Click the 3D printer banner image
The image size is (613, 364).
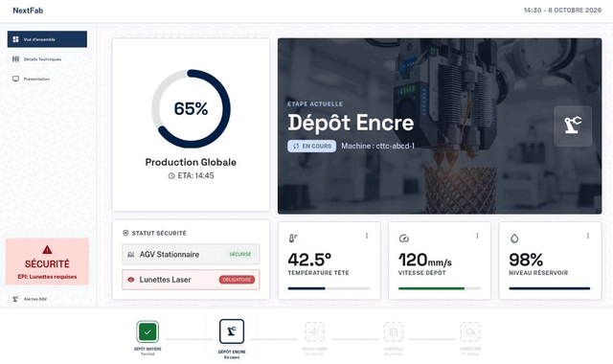click(440, 125)
